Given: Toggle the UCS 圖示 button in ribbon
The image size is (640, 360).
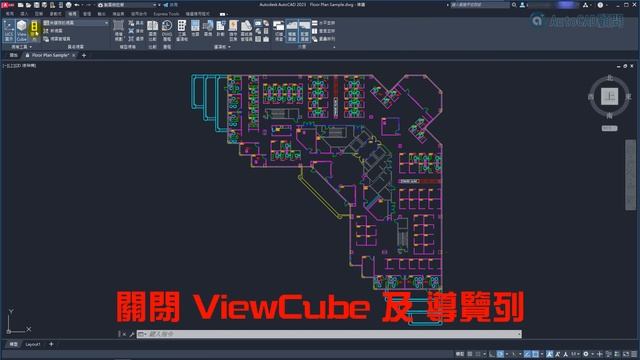Looking at the screenshot, I should pyautogui.click(x=9, y=31).
